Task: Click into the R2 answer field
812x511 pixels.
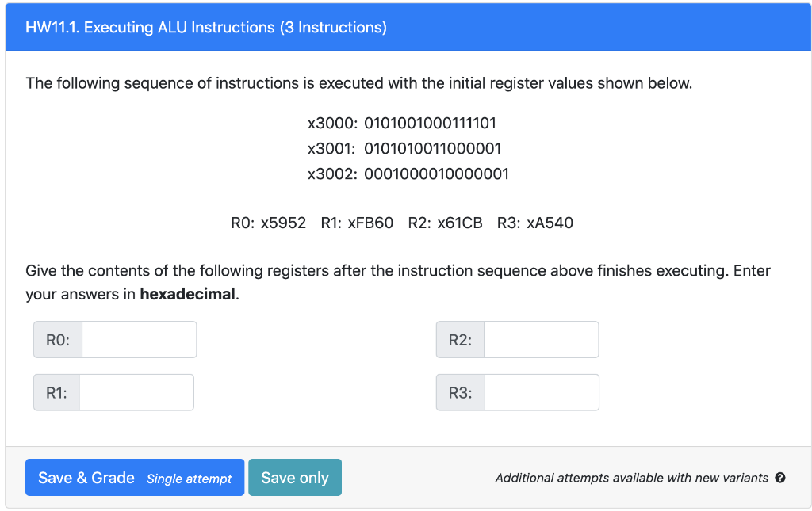Action: tap(542, 339)
